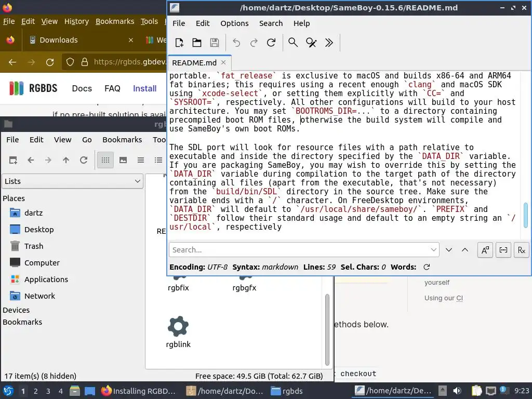Viewport: 532px width, 399px height.
Task: Save the README.md with the floppy icon
Action: tap(215, 43)
